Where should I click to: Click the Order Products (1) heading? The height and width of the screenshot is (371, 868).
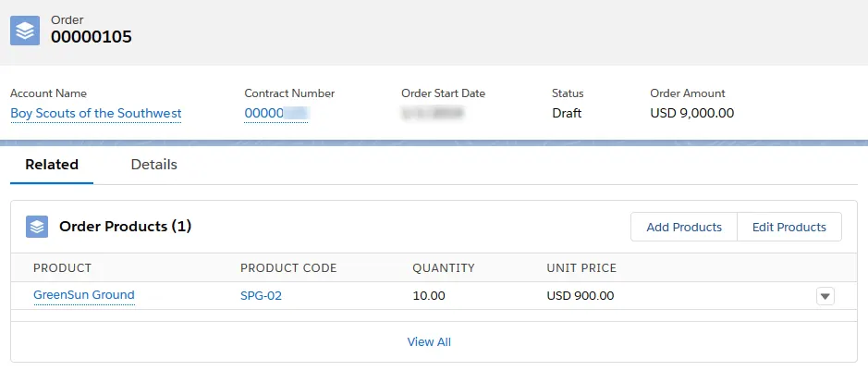pos(125,227)
